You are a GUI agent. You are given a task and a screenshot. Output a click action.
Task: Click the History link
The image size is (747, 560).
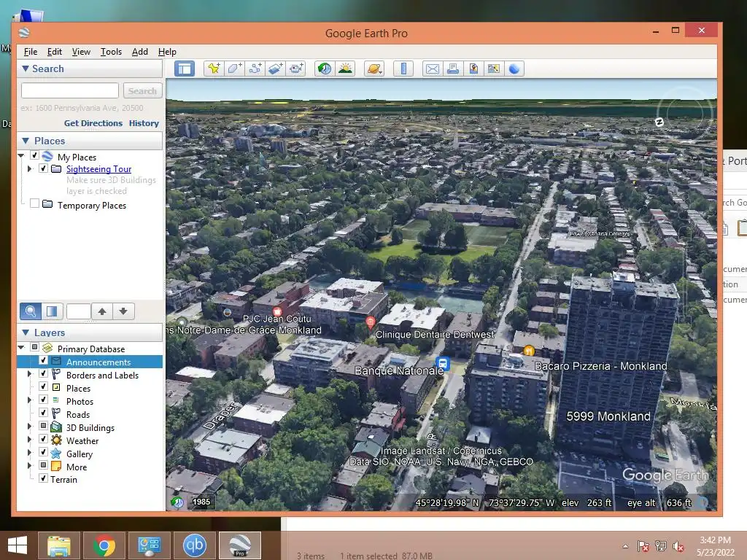(144, 122)
